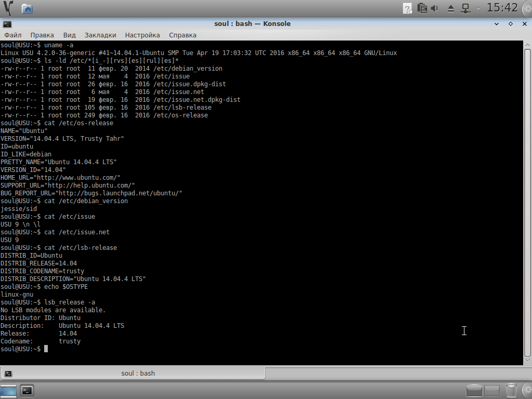Click the DISTRIB_DESCRIPTION line

tap(73, 279)
